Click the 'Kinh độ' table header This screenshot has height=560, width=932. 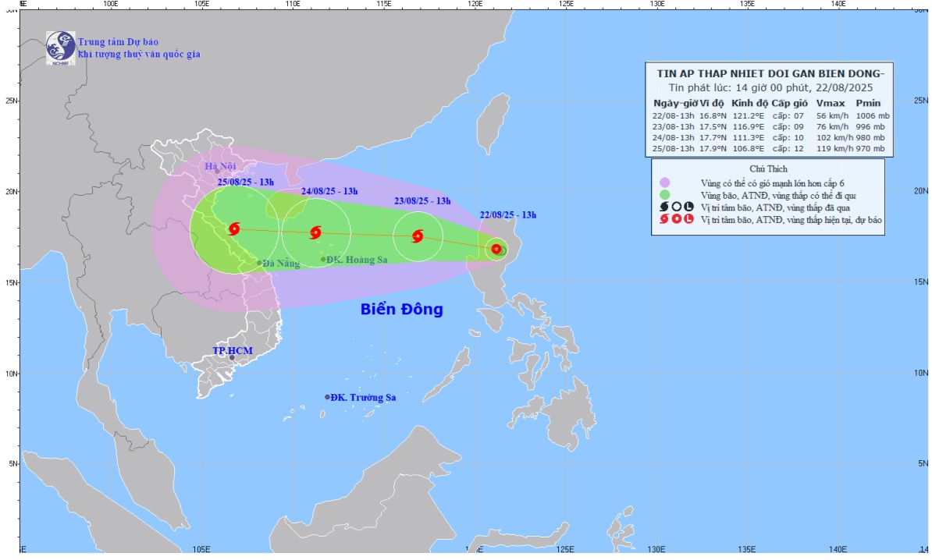coord(749,103)
